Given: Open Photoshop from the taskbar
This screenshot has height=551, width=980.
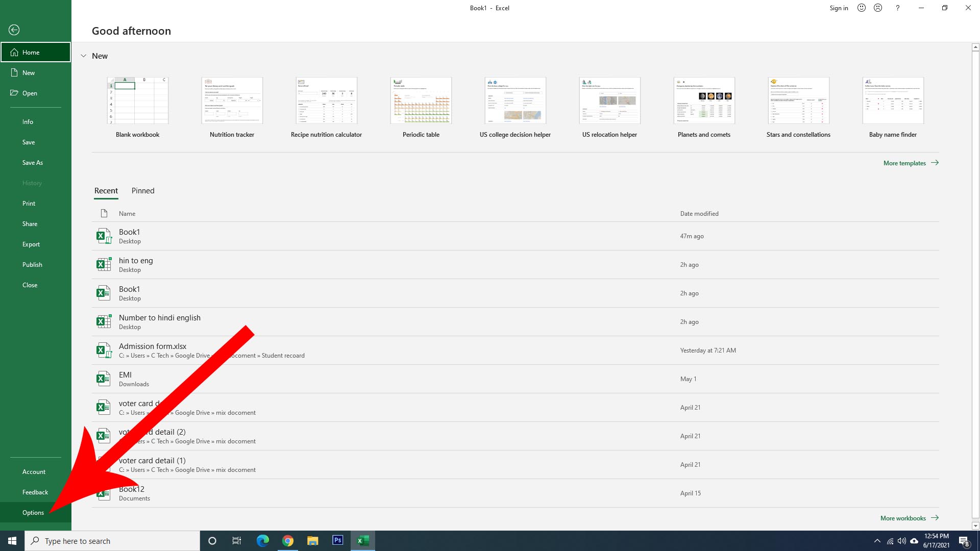Looking at the screenshot, I should pyautogui.click(x=337, y=540).
